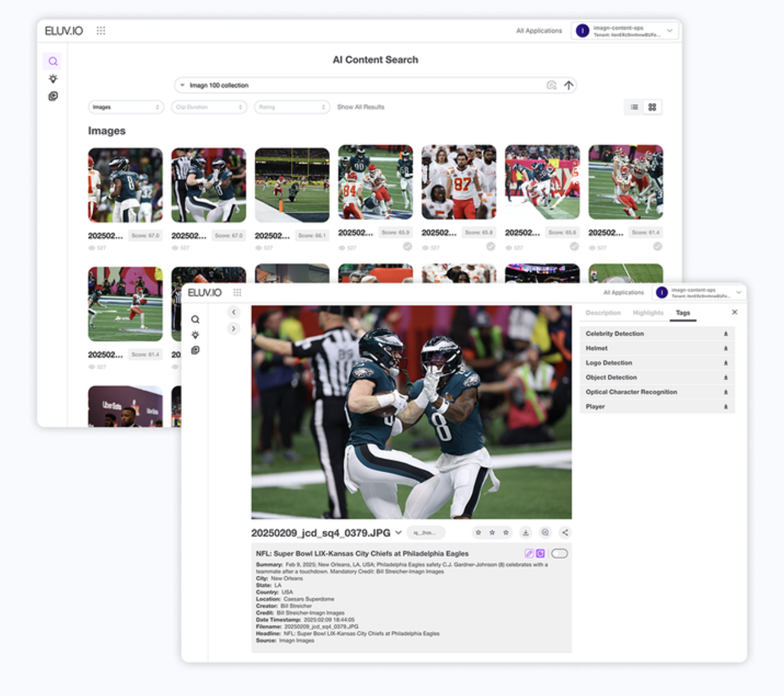Share the image with the share icon
Image resolution: width=784 pixels, height=696 pixels.
(564, 532)
